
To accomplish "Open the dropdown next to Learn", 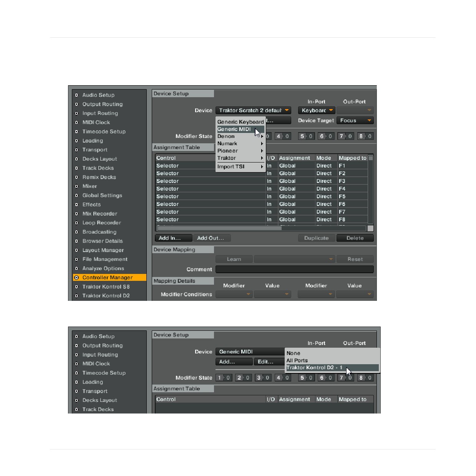I will pos(295,259).
